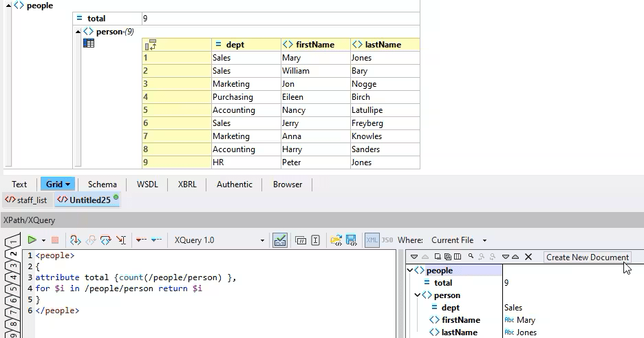Click the Create New Document button

(x=587, y=257)
